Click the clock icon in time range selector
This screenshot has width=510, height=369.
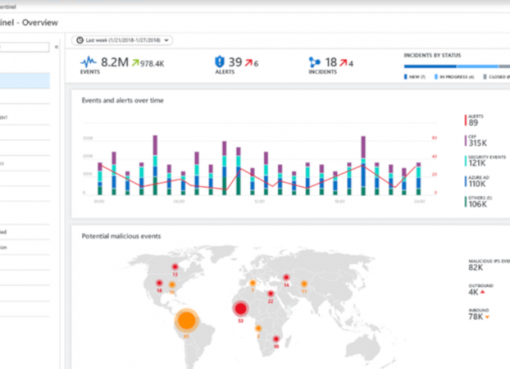coord(80,40)
